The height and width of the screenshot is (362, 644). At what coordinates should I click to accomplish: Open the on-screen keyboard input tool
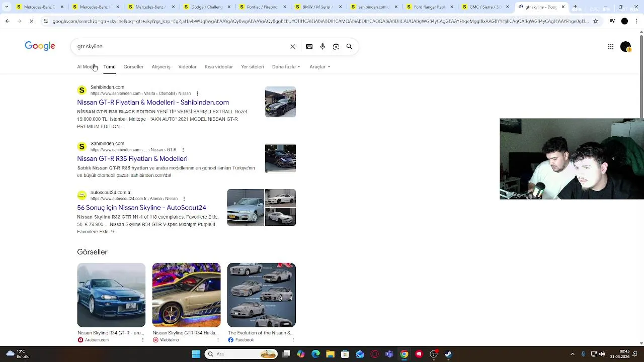(x=309, y=46)
